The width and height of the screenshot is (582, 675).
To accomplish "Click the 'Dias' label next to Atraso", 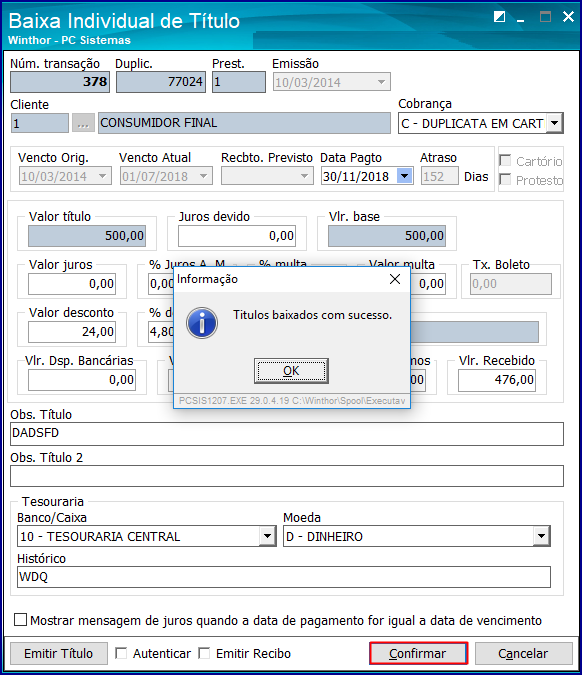I will [x=476, y=176].
